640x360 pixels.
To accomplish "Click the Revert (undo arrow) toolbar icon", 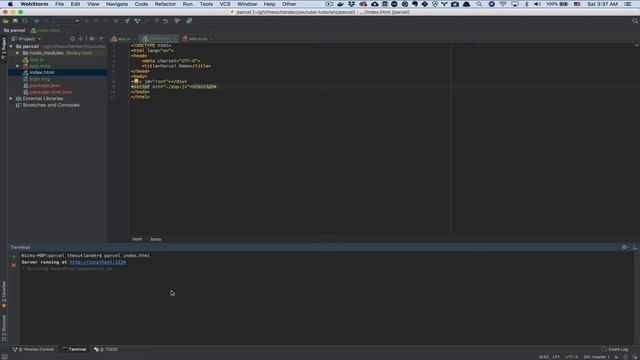I will [166, 21].
